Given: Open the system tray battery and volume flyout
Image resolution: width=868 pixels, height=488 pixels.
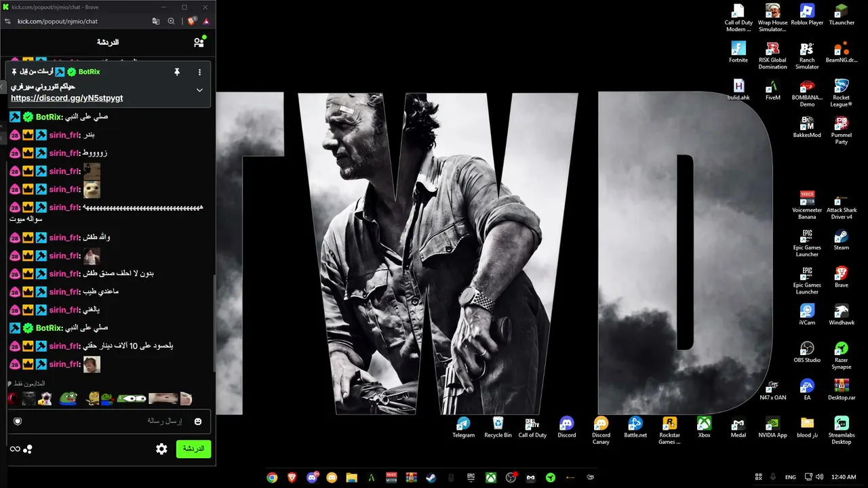Looking at the screenshot, I should coord(814,477).
